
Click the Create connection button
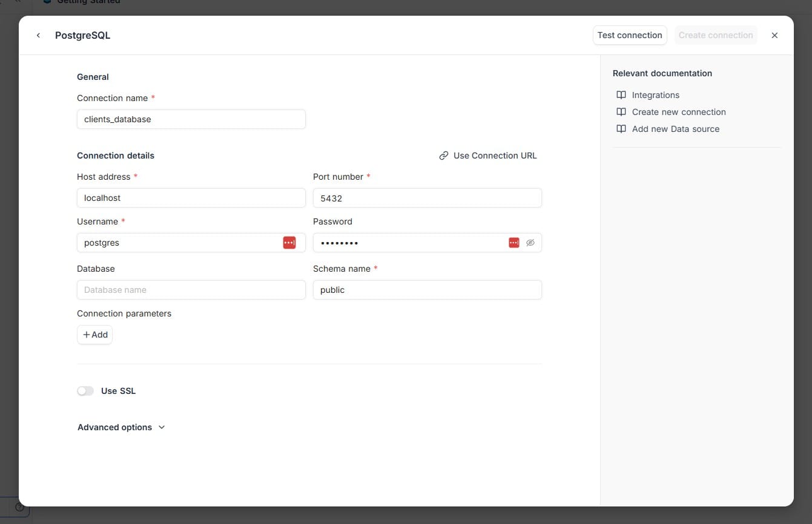pos(716,35)
